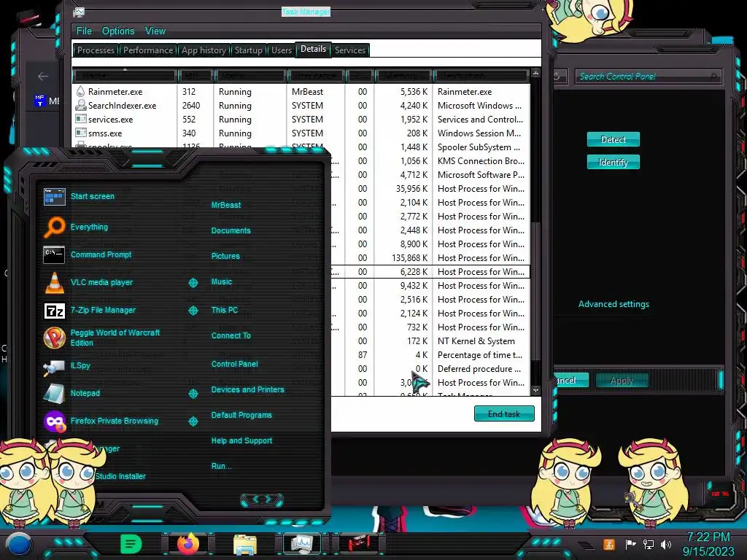This screenshot has height=560, width=747.
Task: Click Task Manager scrollbar up arrow
Action: point(536,73)
